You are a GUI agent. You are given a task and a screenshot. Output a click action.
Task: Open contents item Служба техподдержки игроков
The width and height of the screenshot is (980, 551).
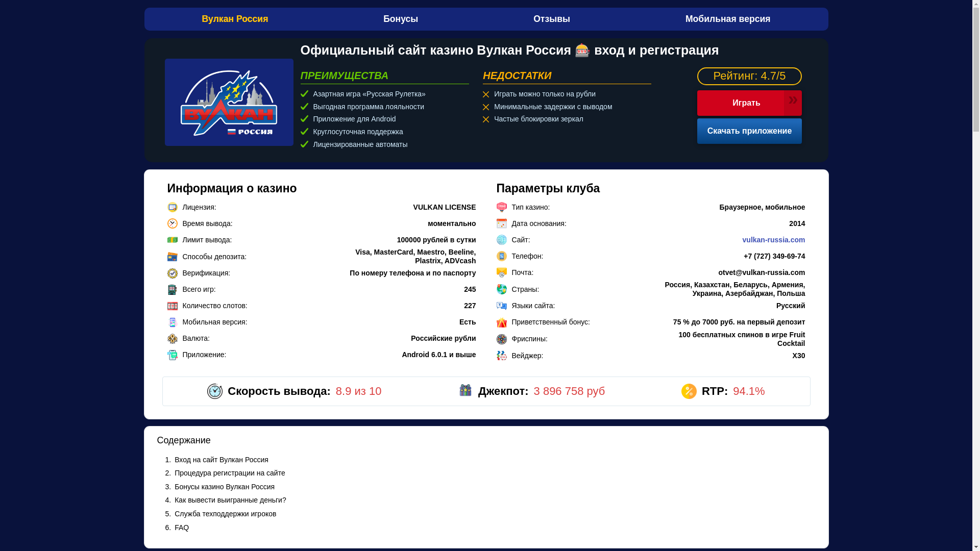coord(225,514)
